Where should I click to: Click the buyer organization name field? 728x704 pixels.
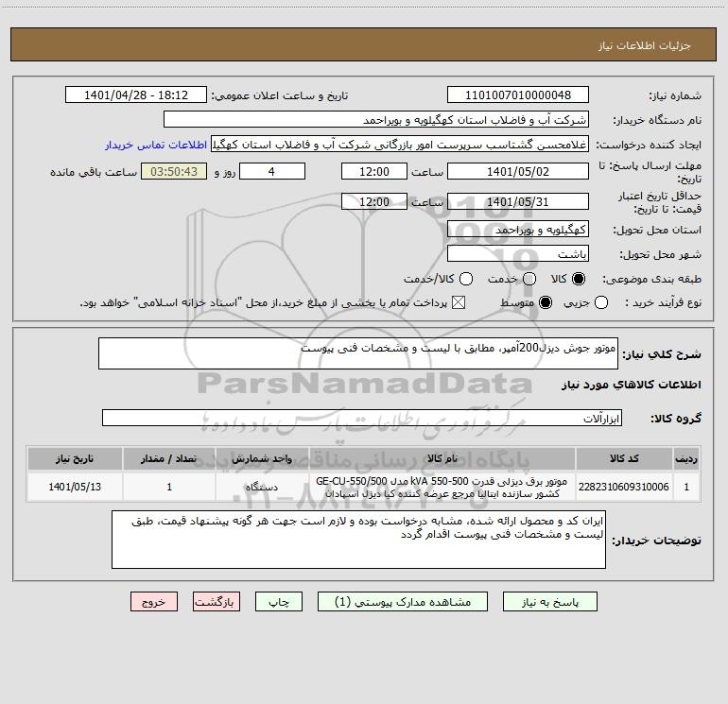(376, 119)
